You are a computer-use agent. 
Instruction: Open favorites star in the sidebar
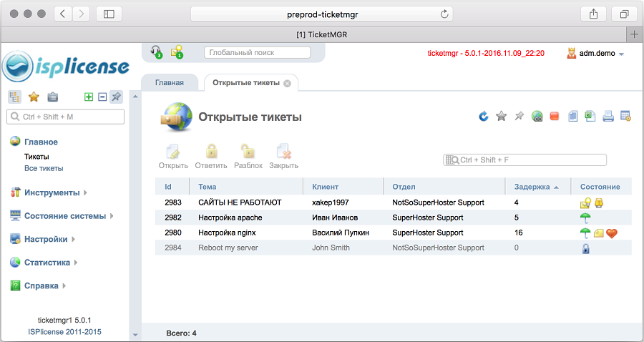34,97
